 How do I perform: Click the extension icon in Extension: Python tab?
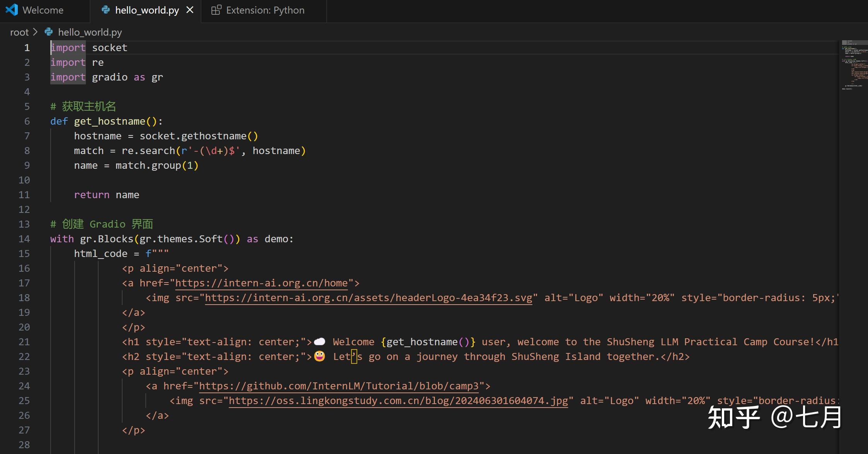216,10
